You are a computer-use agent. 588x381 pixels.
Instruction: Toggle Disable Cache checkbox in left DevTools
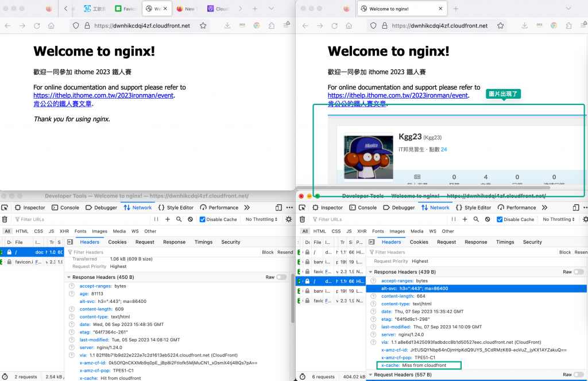pyautogui.click(x=203, y=220)
